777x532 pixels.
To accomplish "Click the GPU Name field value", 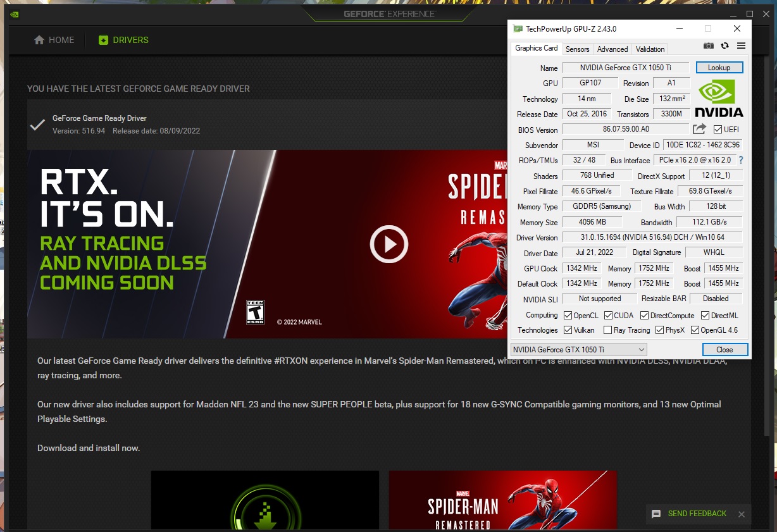I will pyautogui.click(x=625, y=68).
